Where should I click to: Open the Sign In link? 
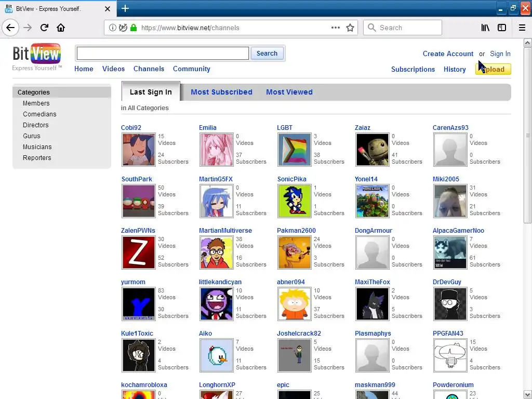(500, 54)
